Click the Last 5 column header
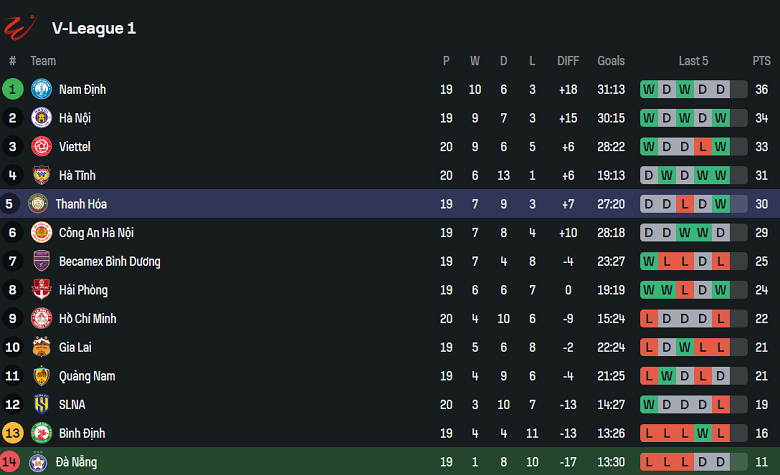Viewport: 780px width, 475px height. click(x=693, y=61)
